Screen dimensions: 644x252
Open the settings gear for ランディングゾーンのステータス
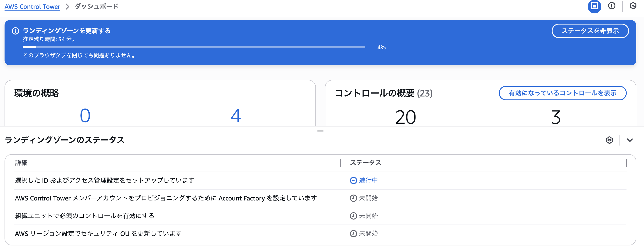tap(610, 140)
